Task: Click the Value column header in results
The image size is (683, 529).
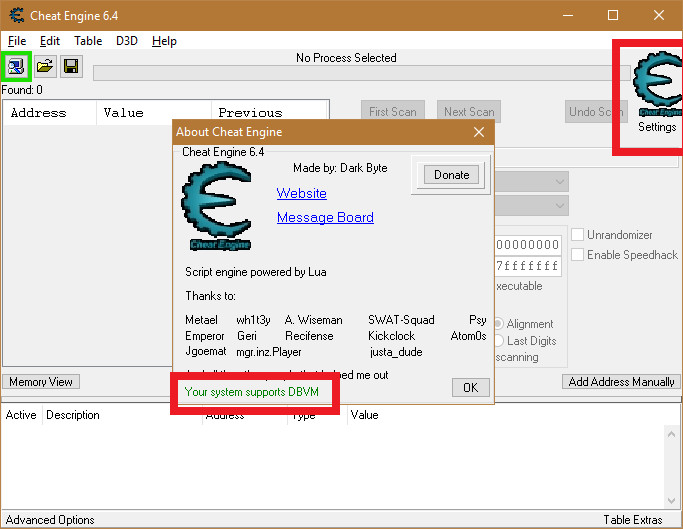Action: [154, 113]
